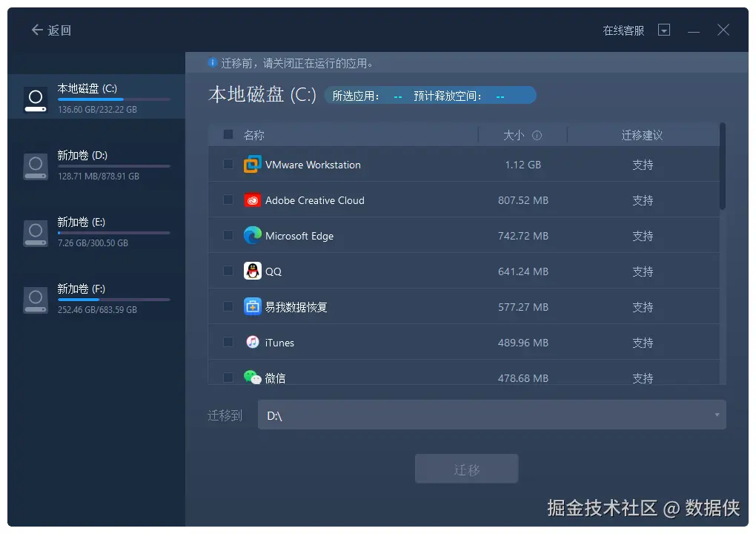Screen dimensions: 756x534
Task: Click the blue info icon before 迁移前 notice
Action: pyautogui.click(x=212, y=63)
